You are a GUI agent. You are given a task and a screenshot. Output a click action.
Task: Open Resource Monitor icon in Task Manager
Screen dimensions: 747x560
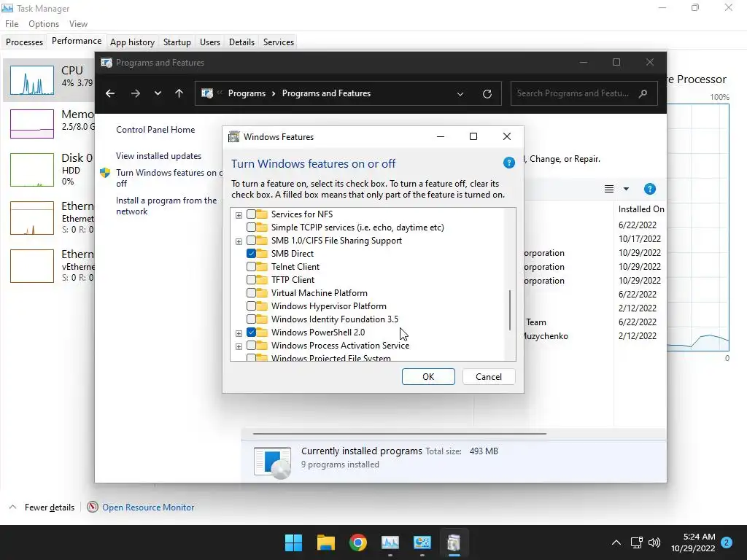(93, 507)
